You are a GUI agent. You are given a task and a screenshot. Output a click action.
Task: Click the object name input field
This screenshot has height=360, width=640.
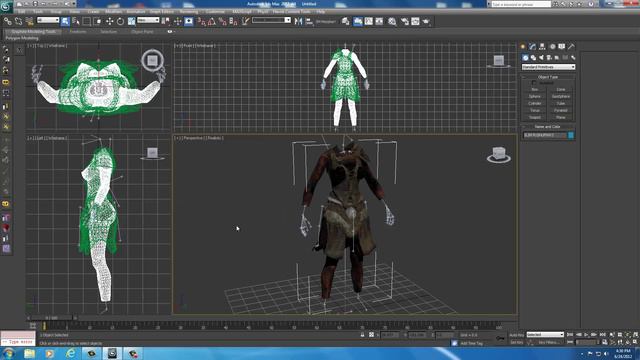coord(544,135)
